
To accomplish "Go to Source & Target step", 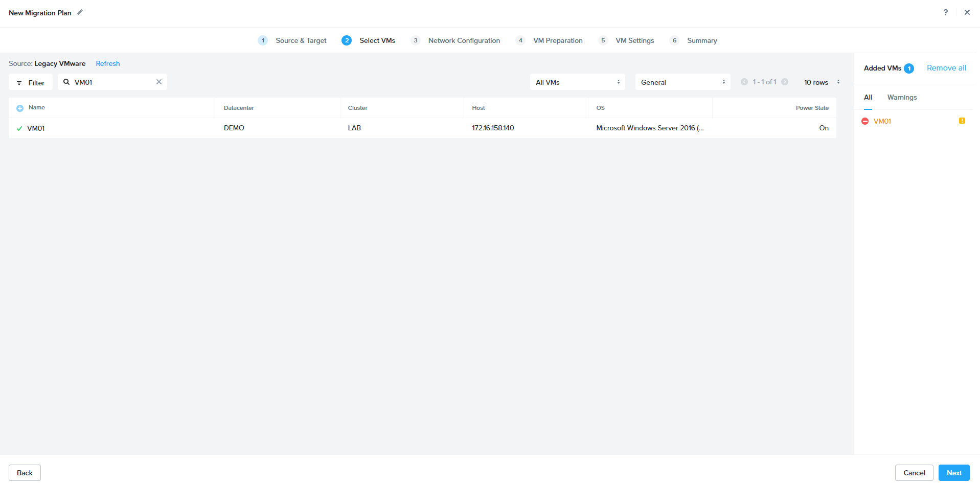I will tap(301, 40).
